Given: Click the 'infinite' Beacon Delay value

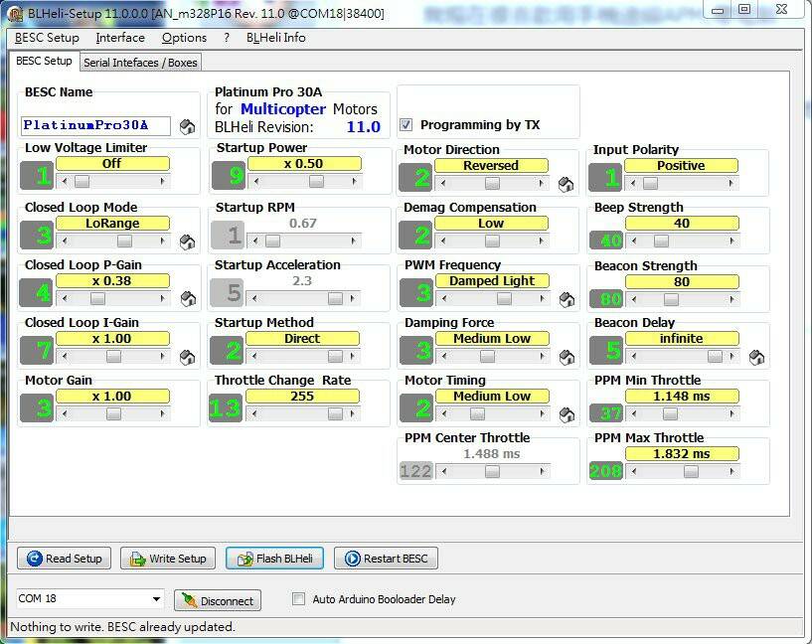Looking at the screenshot, I should coord(682,339).
